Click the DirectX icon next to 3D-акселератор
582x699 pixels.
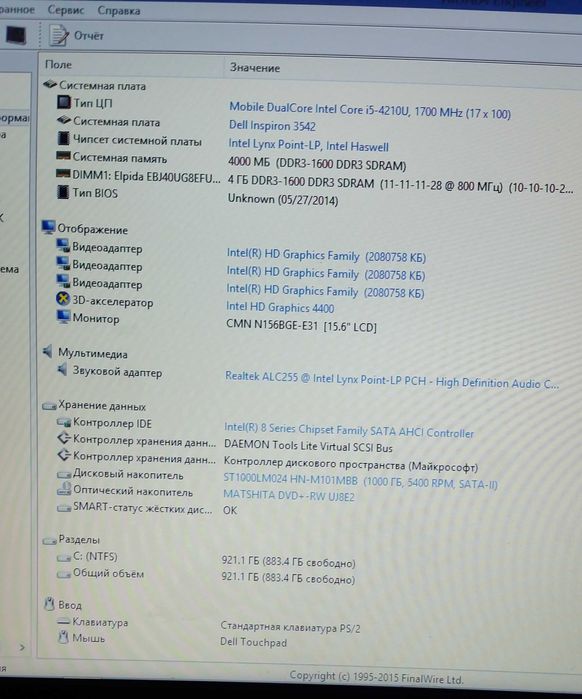[x=63, y=299]
